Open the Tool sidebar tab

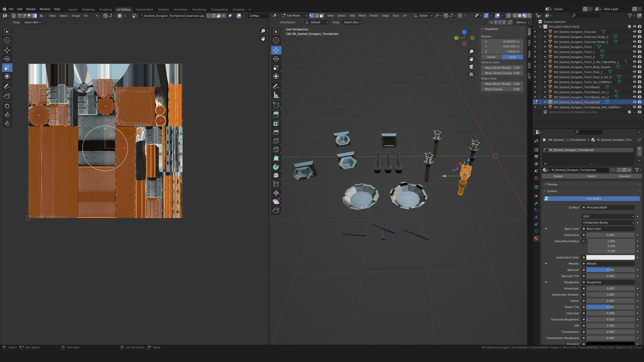529,43
